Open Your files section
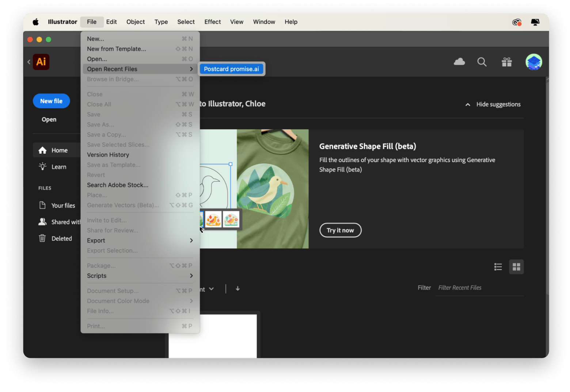 63,205
